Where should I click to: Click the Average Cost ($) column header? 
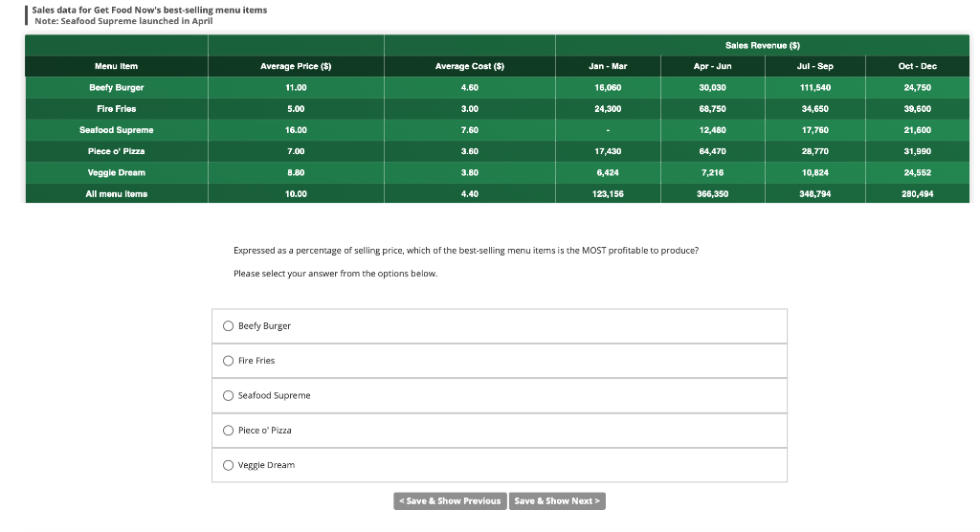pos(469,66)
